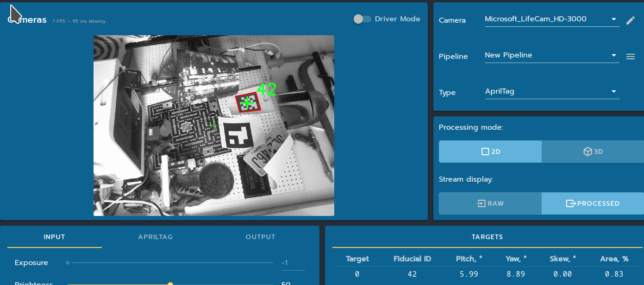Screen dimensions: 644x285
Task: Click the Cameras heading
Action: [x=26, y=19]
